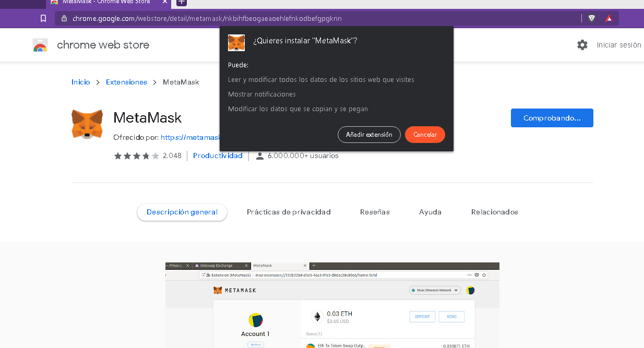Click the large MetaMask fox logo on the page

[87, 124]
